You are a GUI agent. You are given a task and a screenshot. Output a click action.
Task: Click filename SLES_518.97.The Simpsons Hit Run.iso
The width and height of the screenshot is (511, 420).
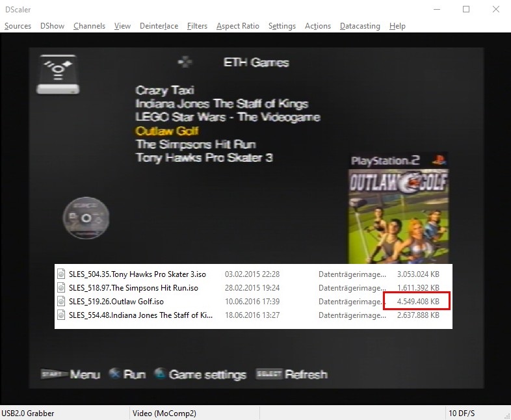pos(133,288)
